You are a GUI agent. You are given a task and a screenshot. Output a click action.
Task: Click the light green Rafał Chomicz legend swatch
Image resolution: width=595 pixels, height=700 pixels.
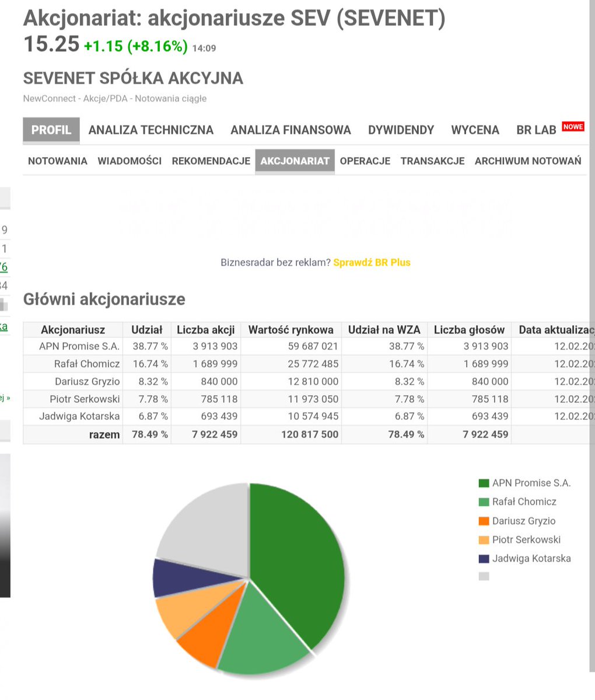coord(484,502)
